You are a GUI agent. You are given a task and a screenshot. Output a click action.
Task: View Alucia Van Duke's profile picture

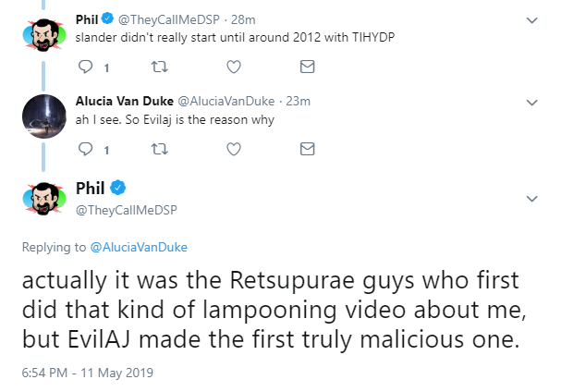pyautogui.click(x=44, y=116)
